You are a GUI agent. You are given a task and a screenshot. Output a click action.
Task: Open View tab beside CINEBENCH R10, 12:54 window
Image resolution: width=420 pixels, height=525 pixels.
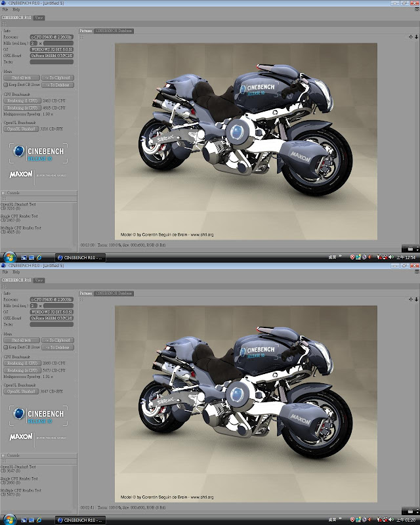39,18
